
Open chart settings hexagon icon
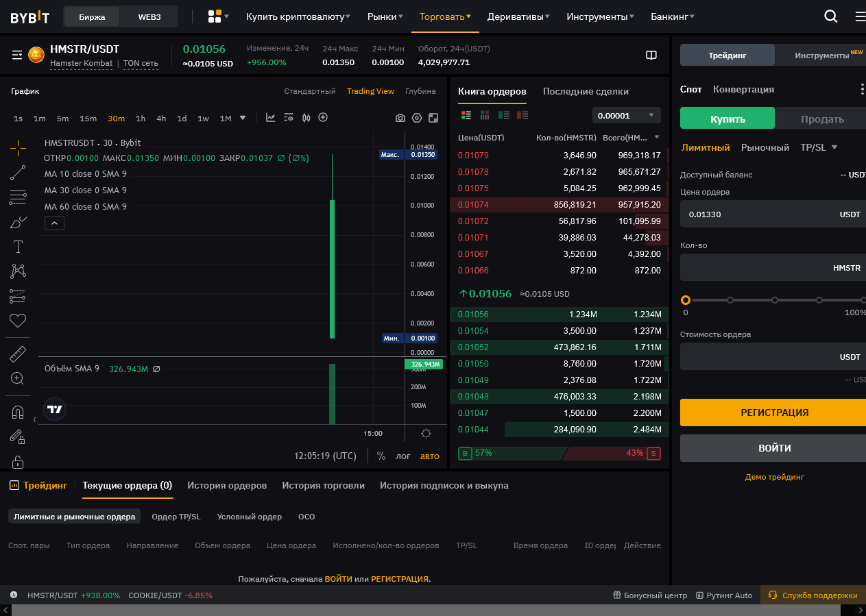click(x=417, y=118)
